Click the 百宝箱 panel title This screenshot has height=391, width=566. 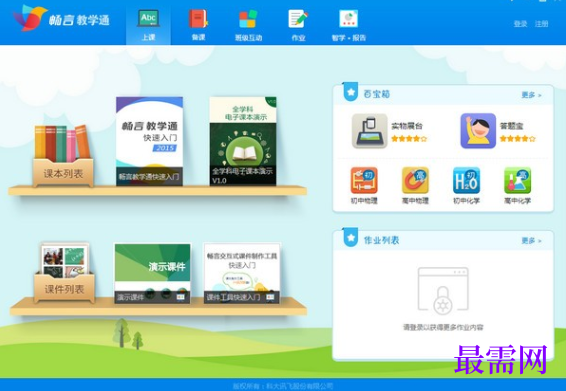[376, 94]
